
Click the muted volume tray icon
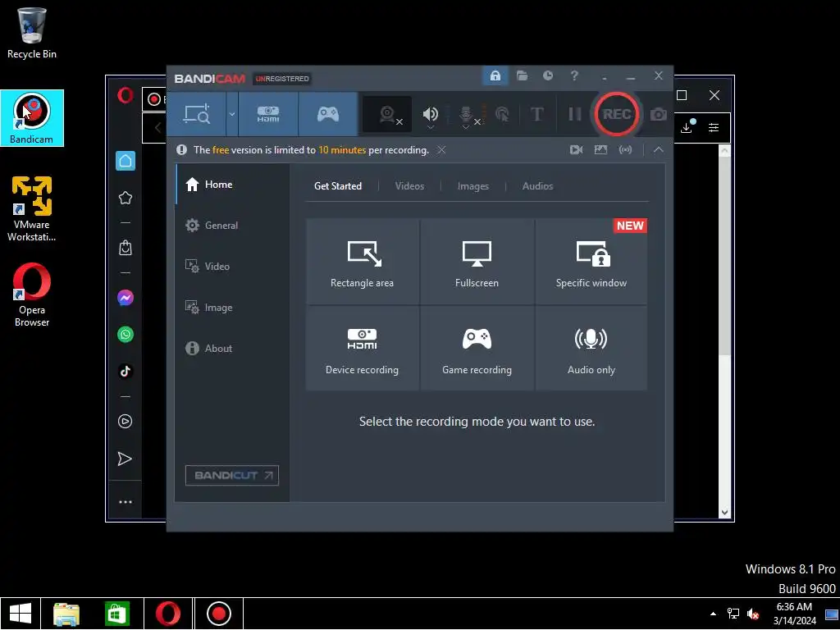click(753, 614)
